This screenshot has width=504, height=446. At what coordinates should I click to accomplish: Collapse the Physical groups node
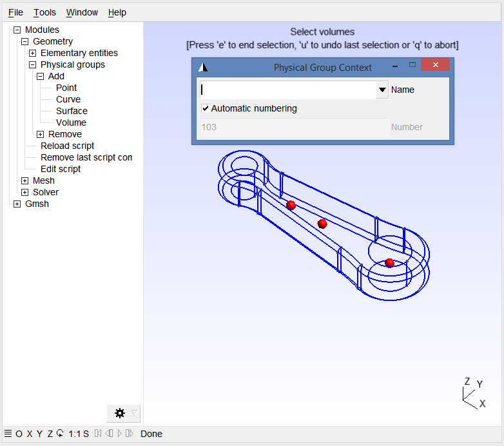coord(32,64)
